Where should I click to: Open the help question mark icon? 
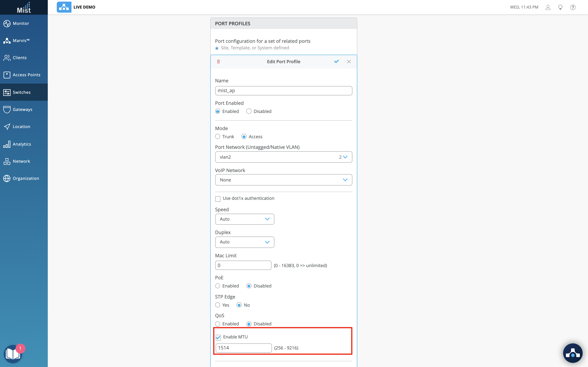click(x=573, y=7)
